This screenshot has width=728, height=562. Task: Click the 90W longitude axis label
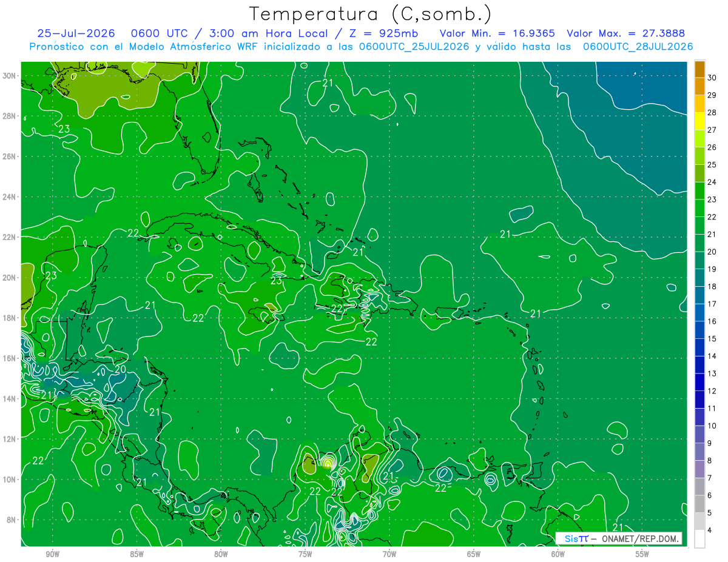click(x=52, y=554)
